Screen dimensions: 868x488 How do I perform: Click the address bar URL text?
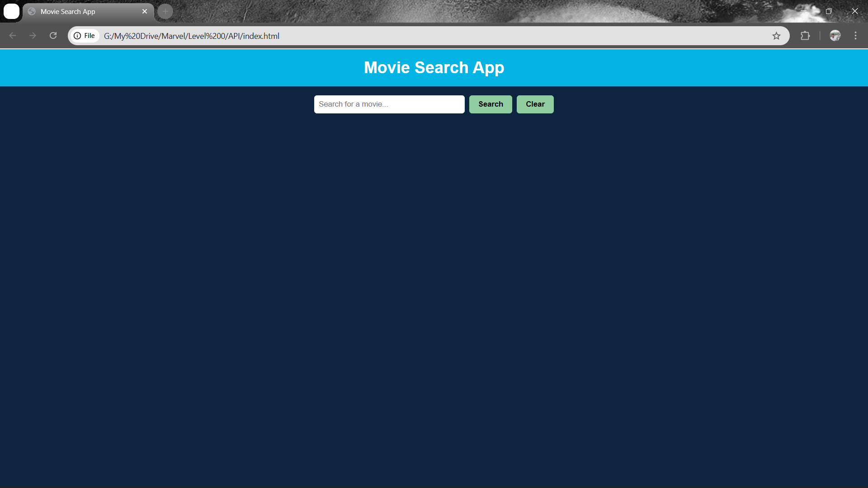tap(192, 36)
